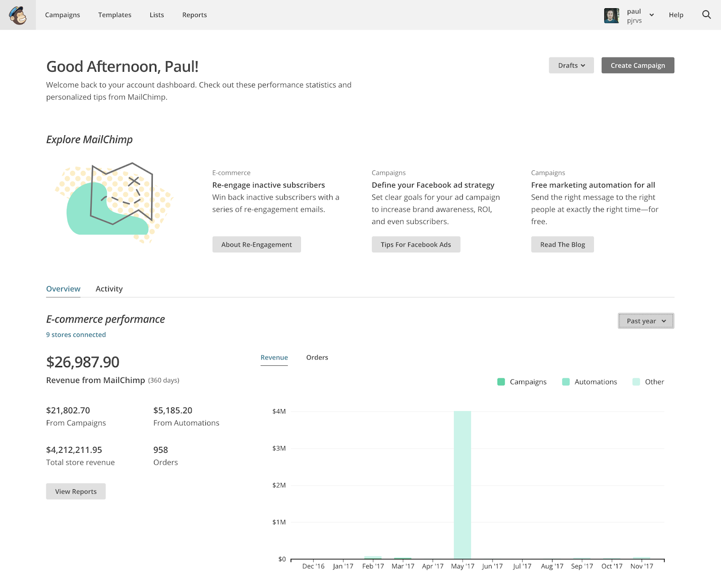
Task: Click the May '17 revenue bar
Action: click(x=462, y=484)
